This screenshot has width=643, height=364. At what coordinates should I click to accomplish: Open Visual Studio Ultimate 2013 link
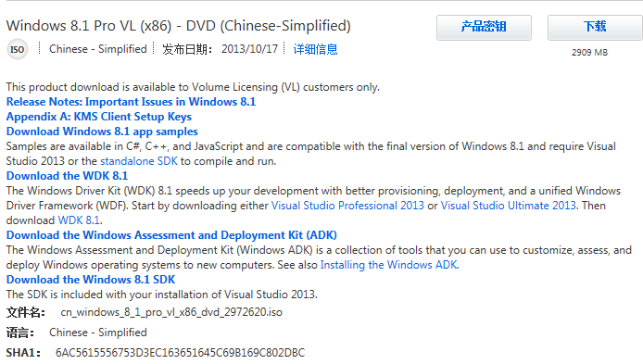pos(508,206)
